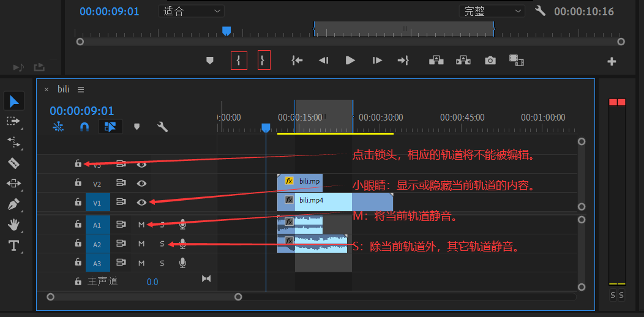Click the master track volume 0.0
This screenshot has width=644, height=317.
[x=152, y=282]
